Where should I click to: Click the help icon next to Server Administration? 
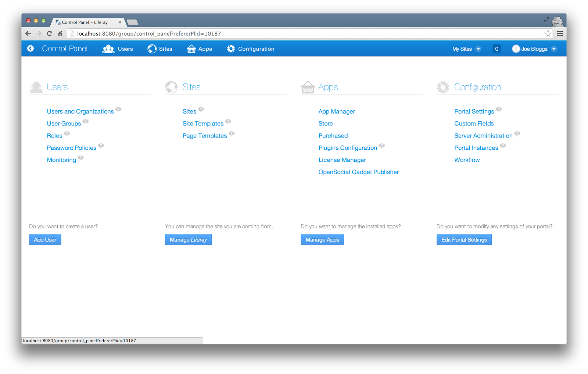(517, 133)
